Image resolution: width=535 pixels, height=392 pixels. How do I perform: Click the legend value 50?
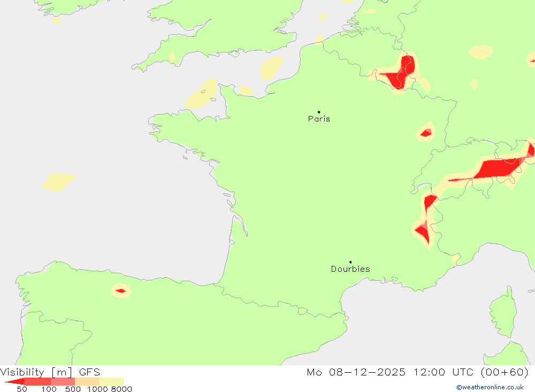(22, 389)
